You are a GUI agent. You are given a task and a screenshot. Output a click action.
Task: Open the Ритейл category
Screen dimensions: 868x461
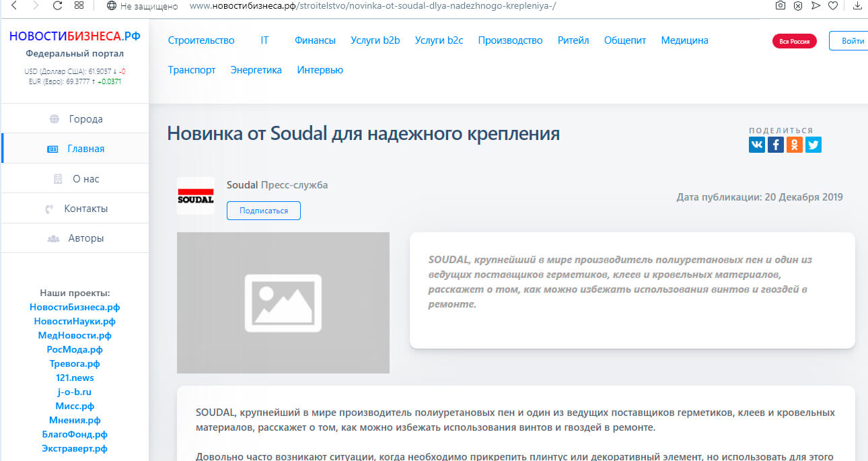click(x=573, y=40)
